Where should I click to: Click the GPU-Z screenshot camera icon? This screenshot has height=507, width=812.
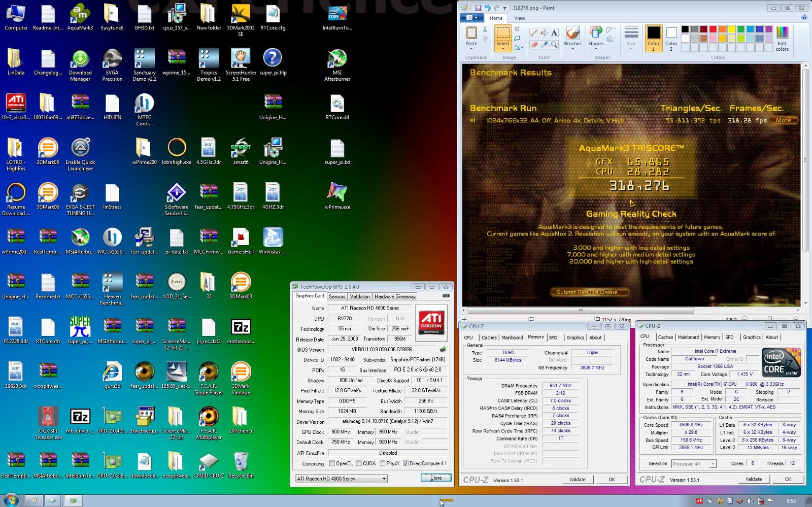coord(446,296)
